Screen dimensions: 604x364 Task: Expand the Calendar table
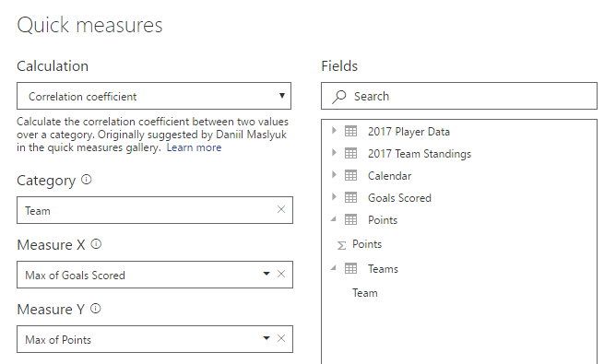334,175
